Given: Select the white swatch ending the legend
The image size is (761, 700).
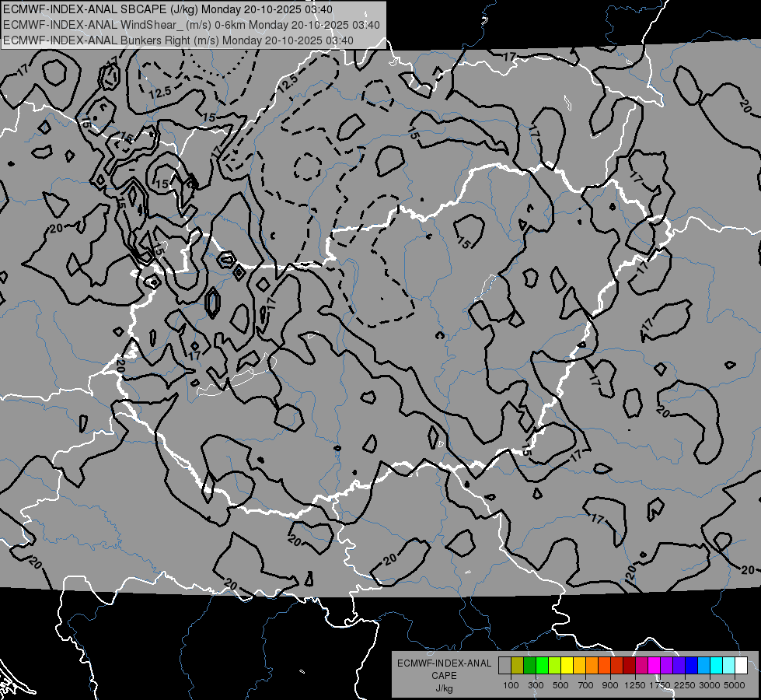Looking at the screenshot, I should click(742, 666).
